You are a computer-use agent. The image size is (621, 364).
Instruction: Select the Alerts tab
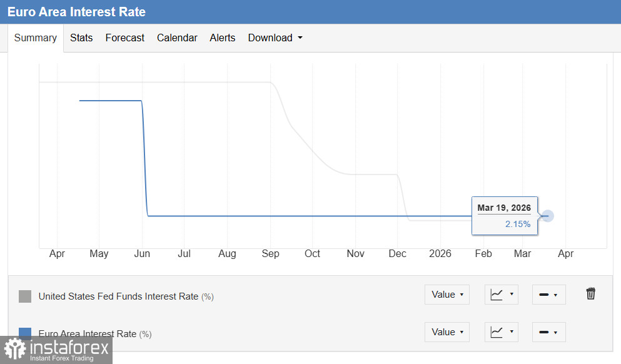point(223,38)
